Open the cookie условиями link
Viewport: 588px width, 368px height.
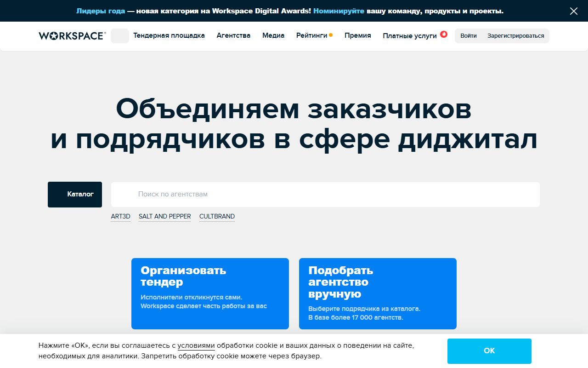tap(196, 345)
